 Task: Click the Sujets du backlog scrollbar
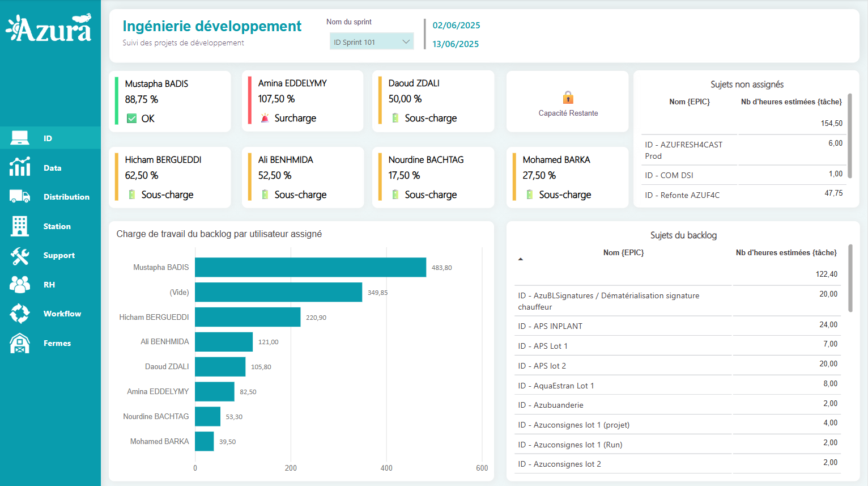850,278
